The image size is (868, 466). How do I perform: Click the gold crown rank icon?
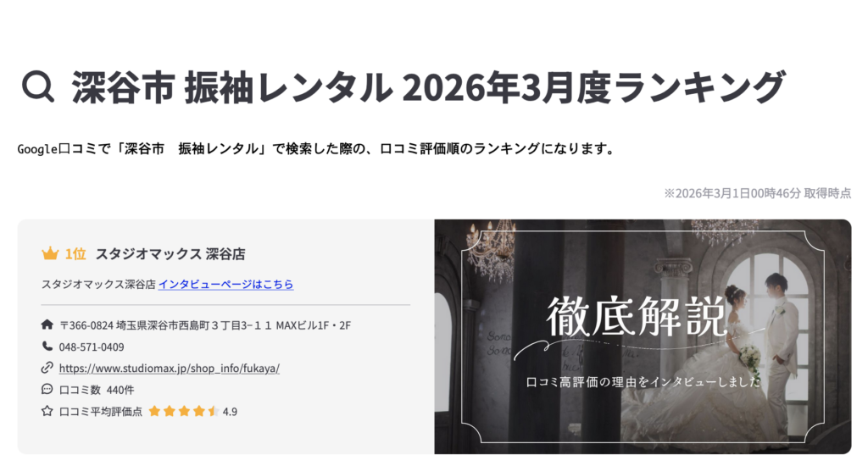tap(50, 253)
